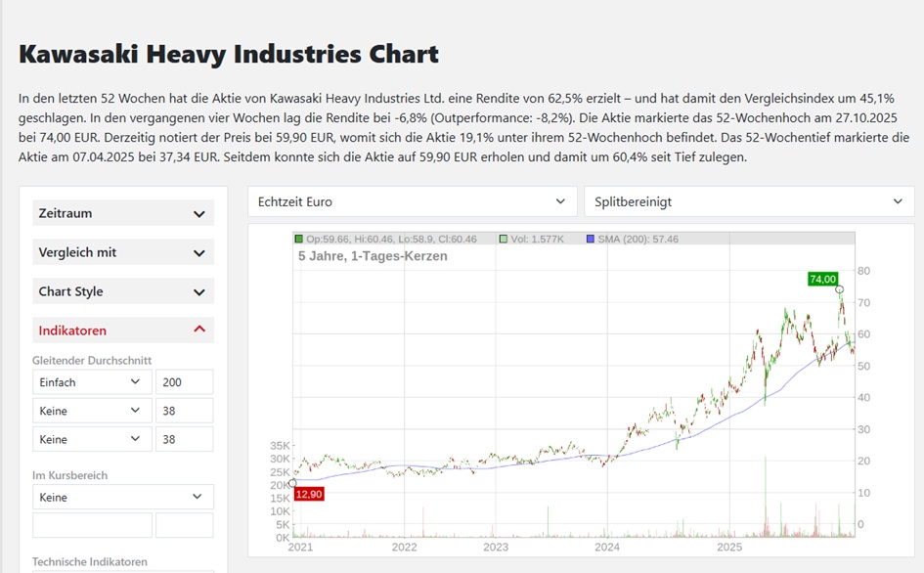Click the green candlestick legend swatch

point(299,239)
